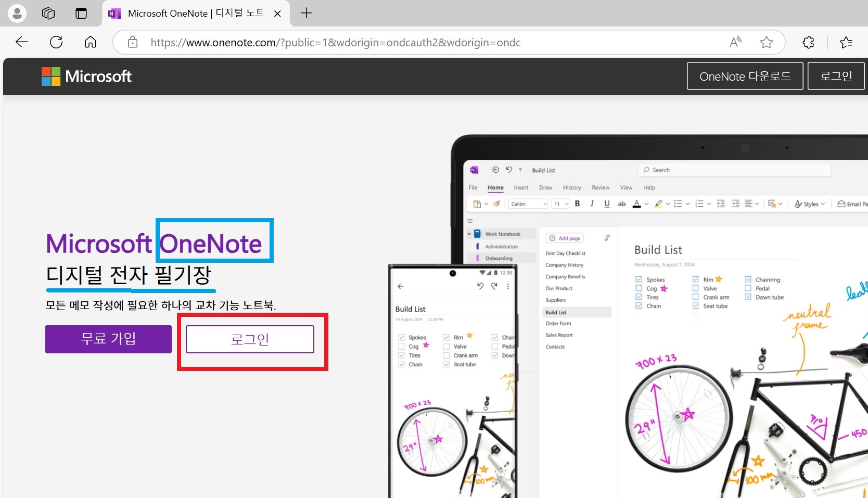
Task: Click the increase indent icon in ribbon
Action: 735,204
